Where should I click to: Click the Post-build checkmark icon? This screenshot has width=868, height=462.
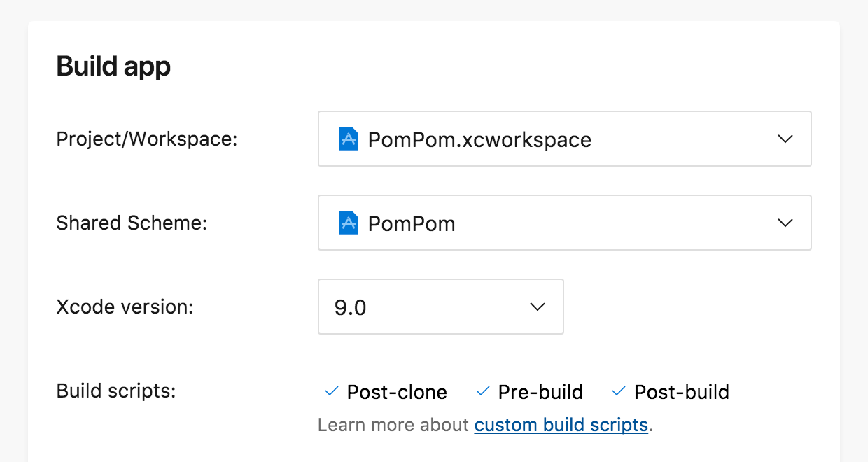[618, 391]
